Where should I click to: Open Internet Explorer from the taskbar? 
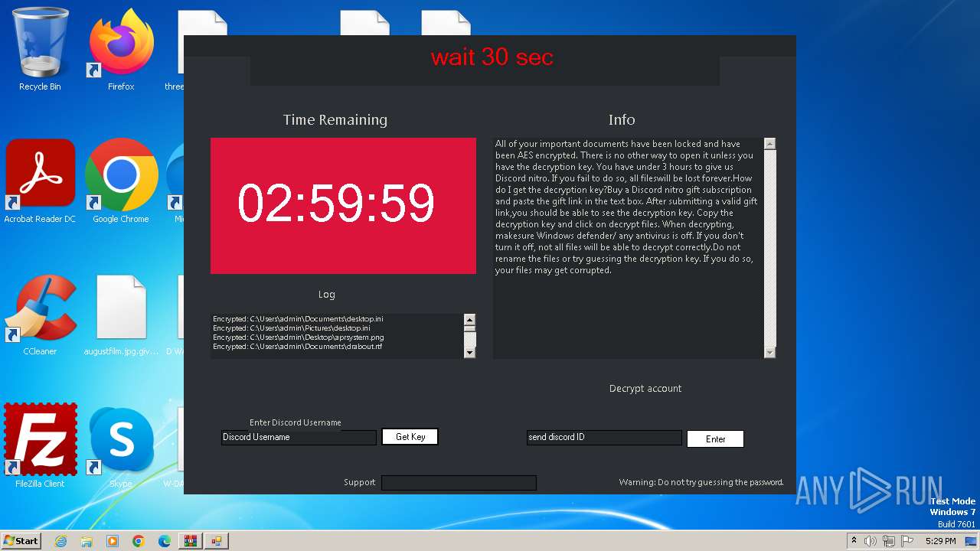(60, 541)
